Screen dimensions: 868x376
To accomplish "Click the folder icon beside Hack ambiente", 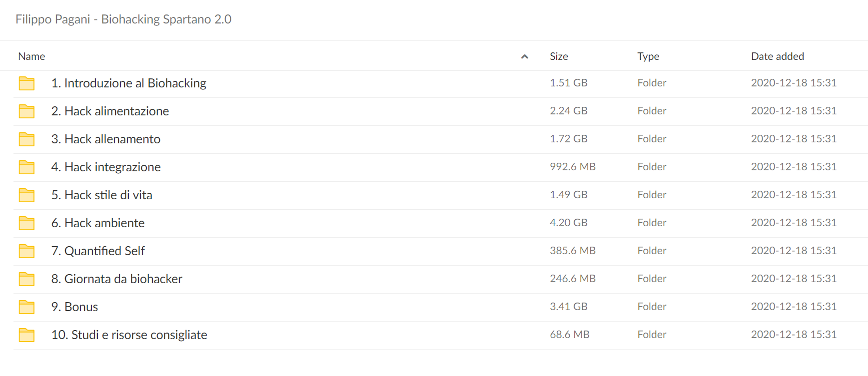I will (26, 223).
